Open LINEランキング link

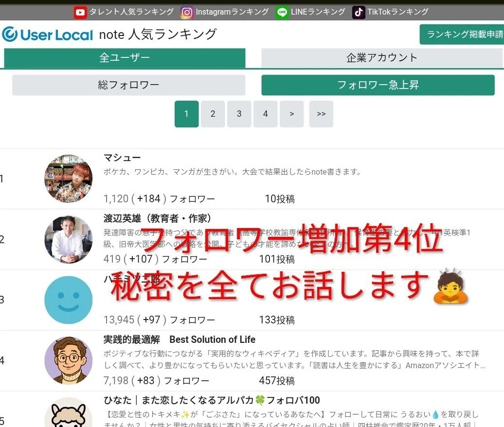318,12
